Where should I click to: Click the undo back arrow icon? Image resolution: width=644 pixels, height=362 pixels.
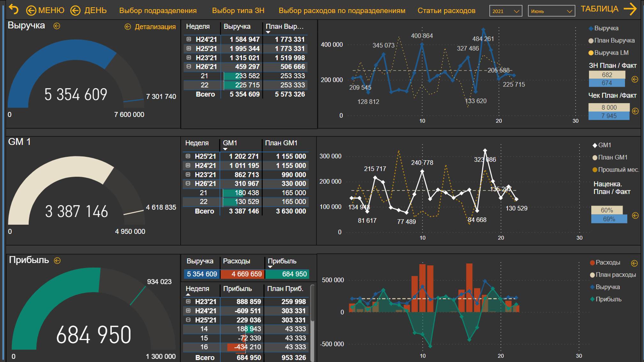tap(14, 10)
